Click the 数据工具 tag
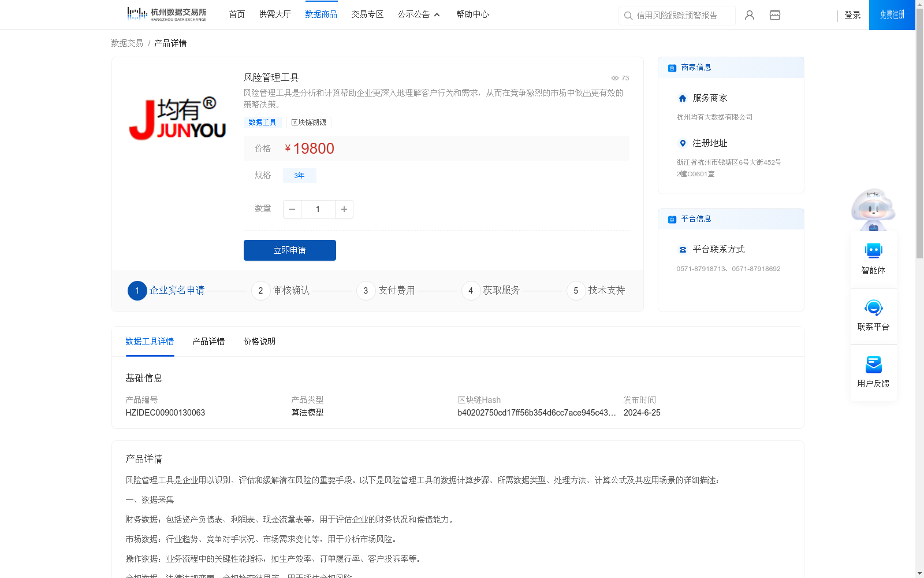The width and height of the screenshot is (924, 578). tap(262, 123)
